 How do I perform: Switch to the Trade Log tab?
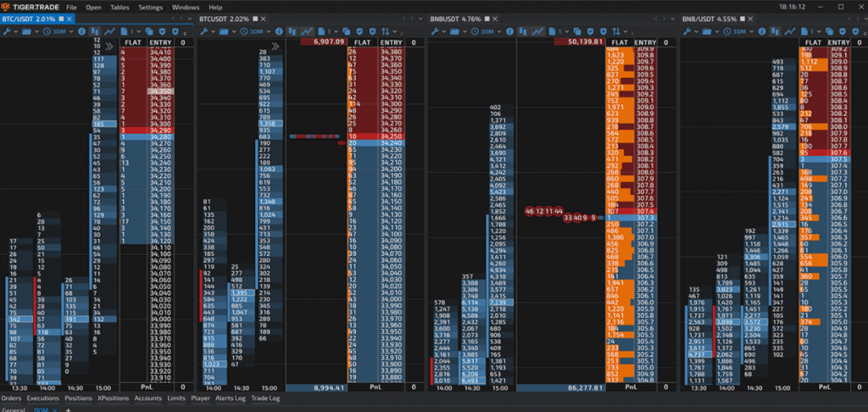point(264,397)
